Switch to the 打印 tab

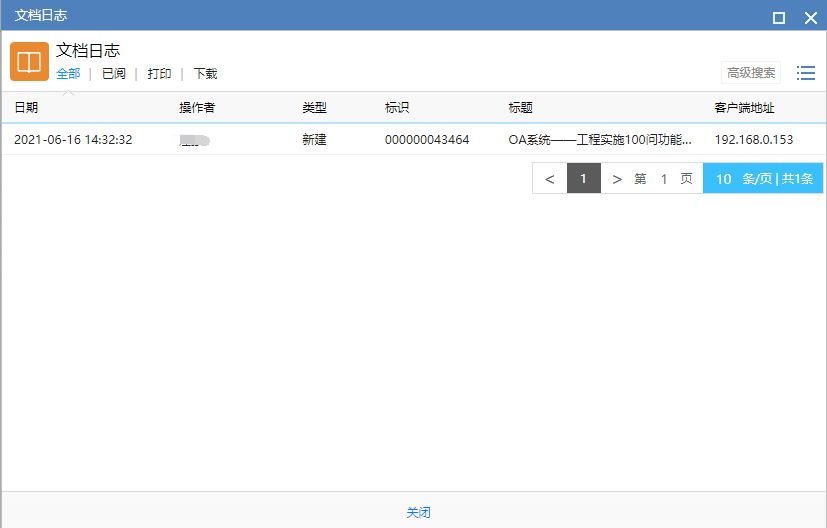159,74
